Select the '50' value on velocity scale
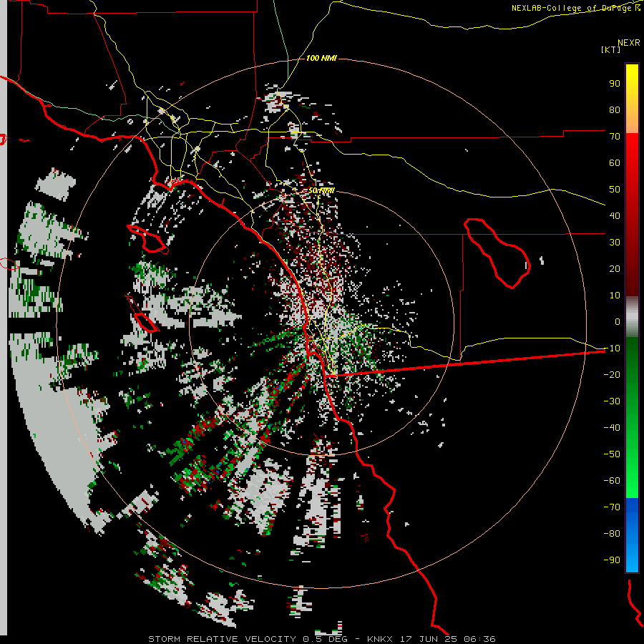The height and width of the screenshot is (644, 644). tap(615, 190)
